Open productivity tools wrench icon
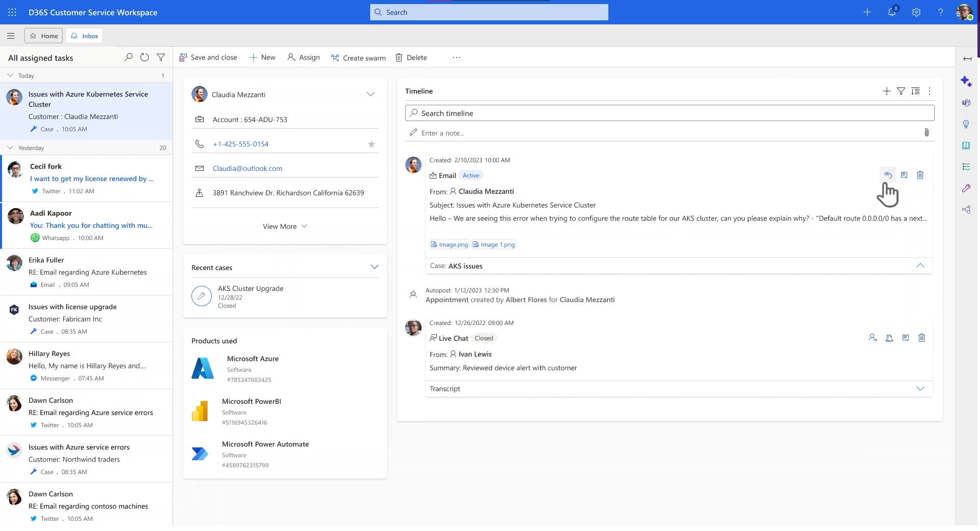 click(x=966, y=188)
